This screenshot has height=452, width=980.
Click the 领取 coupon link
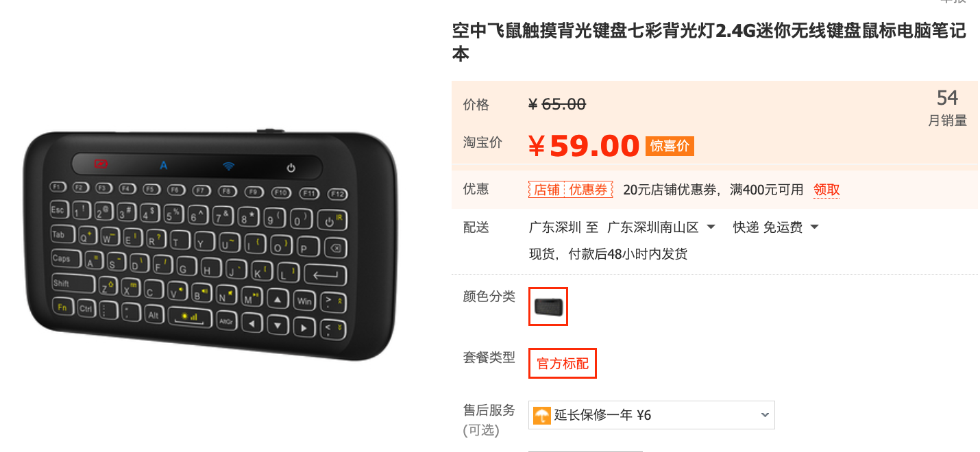coord(826,190)
